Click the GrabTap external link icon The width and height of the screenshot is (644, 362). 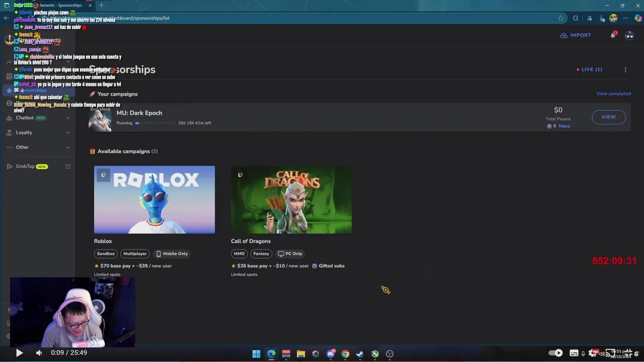68,166
